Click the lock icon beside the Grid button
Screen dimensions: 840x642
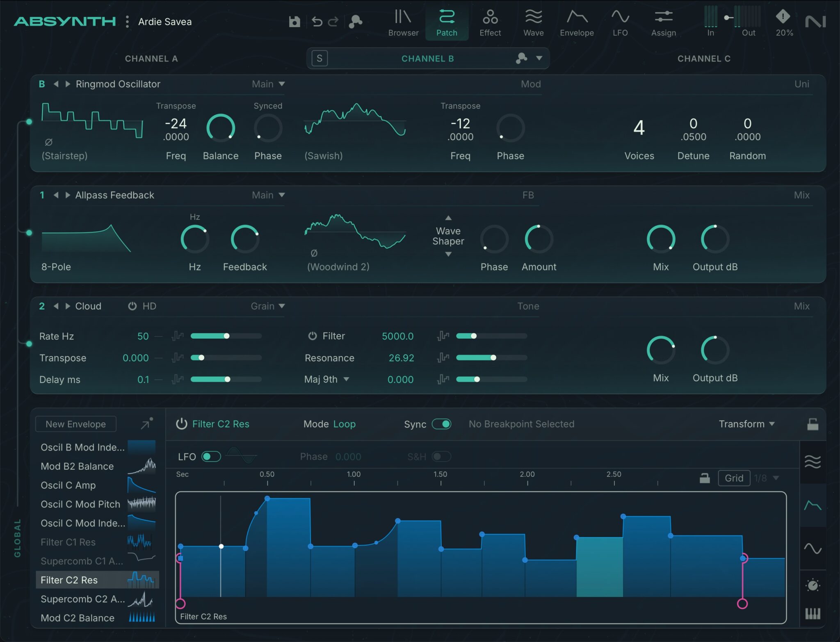click(x=705, y=478)
